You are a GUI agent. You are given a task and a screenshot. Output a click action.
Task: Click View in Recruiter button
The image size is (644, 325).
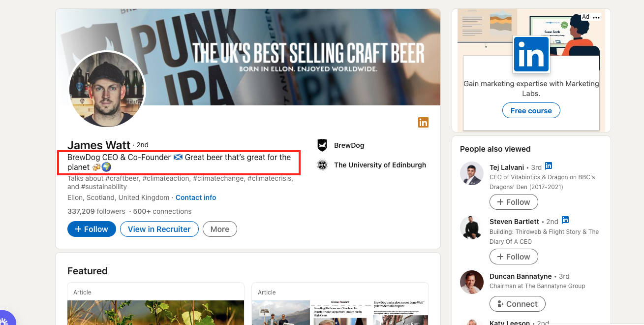(159, 229)
